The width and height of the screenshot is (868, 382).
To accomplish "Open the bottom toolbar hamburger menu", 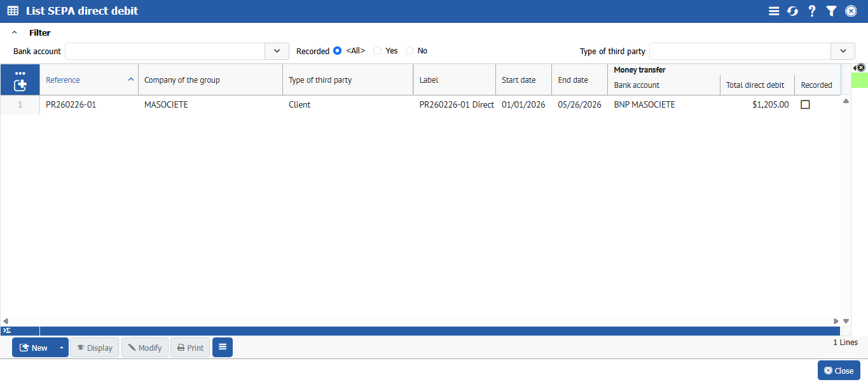I will point(223,347).
